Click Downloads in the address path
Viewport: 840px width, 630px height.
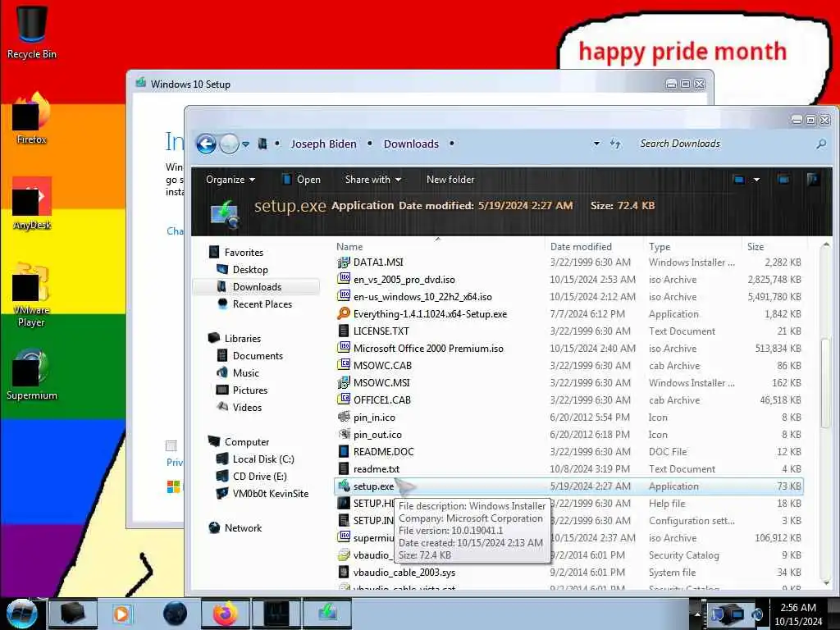[411, 144]
